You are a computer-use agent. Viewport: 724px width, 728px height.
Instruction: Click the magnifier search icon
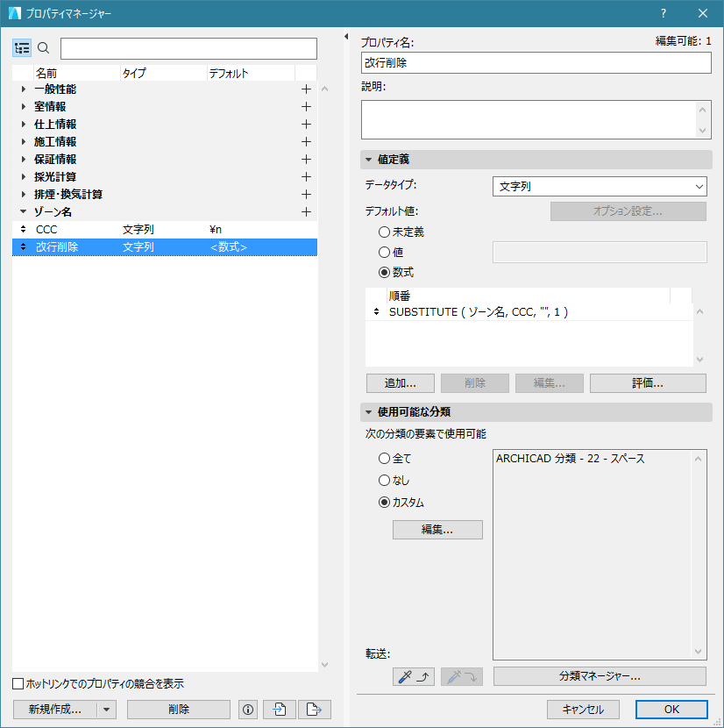pyautogui.click(x=43, y=48)
